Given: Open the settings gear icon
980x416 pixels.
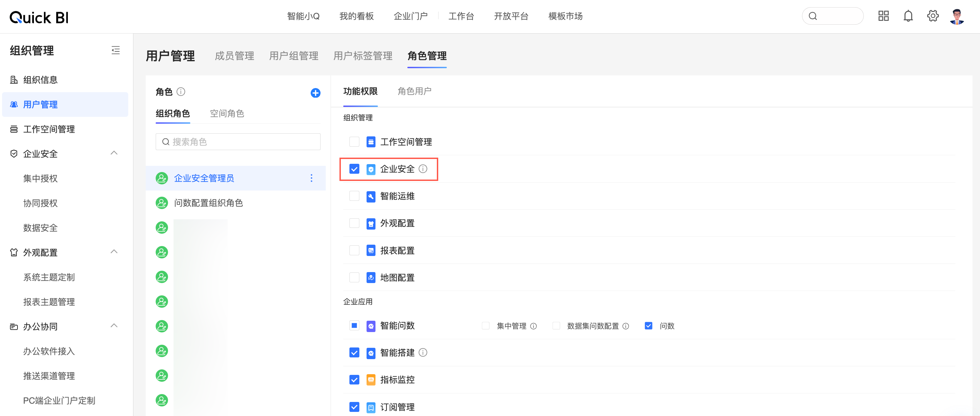Looking at the screenshot, I should 932,16.
